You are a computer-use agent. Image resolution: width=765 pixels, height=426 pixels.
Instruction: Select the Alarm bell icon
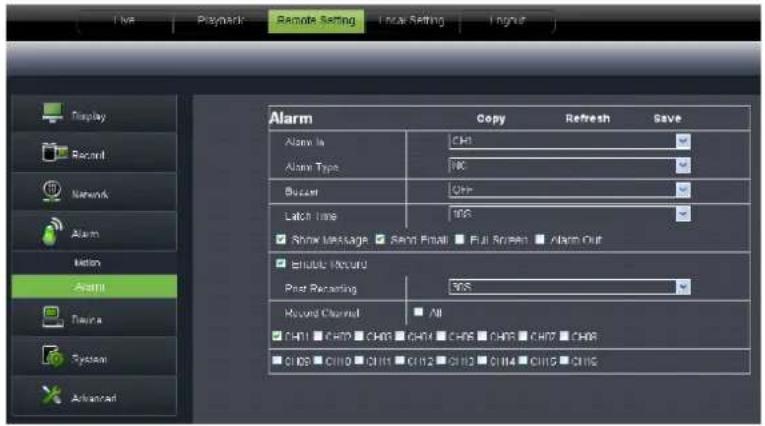53,232
